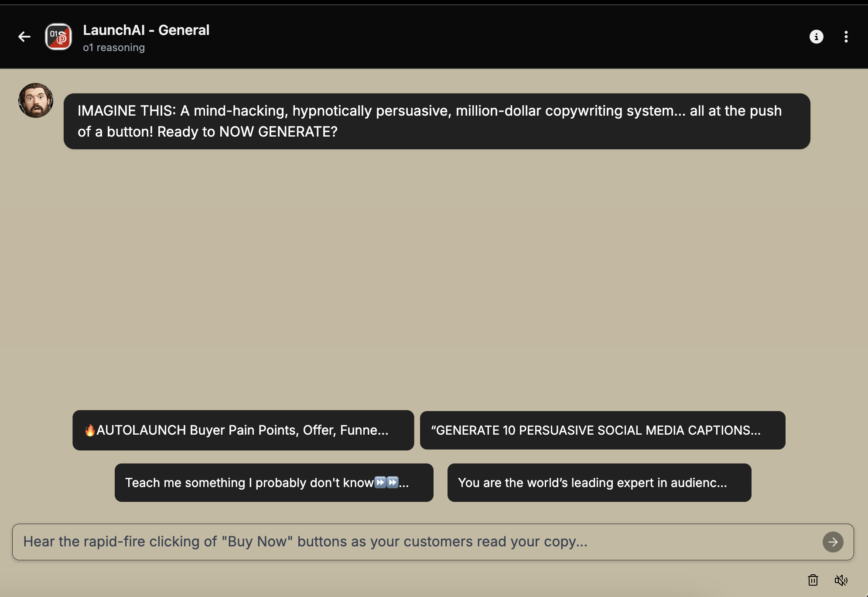Click the back arrow in header
The width and height of the screenshot is (868, 597).
[x=24, y=37]
